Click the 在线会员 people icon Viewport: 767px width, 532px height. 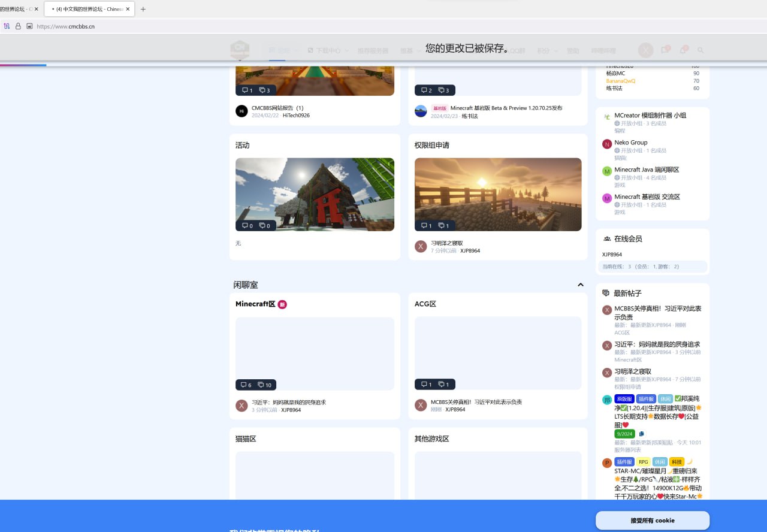[x=607, y=238]
